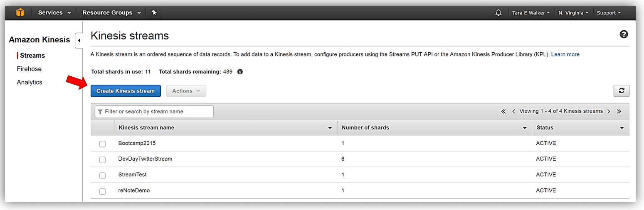Open the Services dropdown menu
Image resolution: width=644 pixels, height=210 pixels.
(54, 13)
